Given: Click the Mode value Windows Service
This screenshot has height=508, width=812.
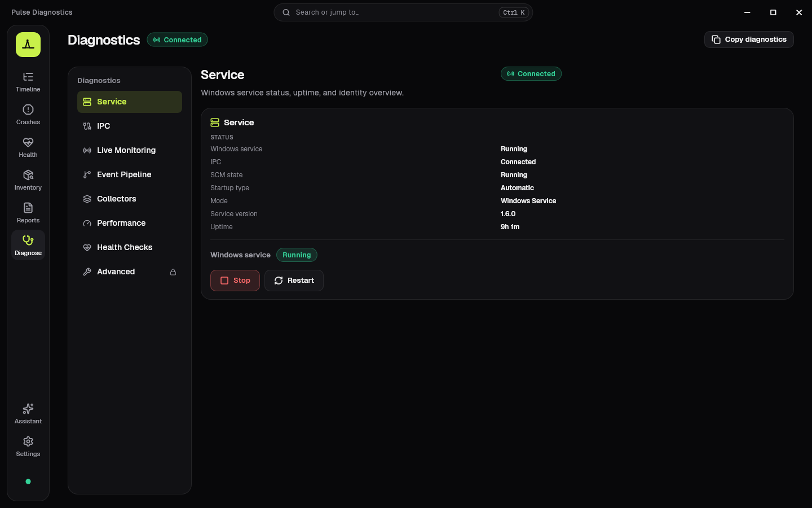Looking at the screenshot, I should [x=528, y=201].
